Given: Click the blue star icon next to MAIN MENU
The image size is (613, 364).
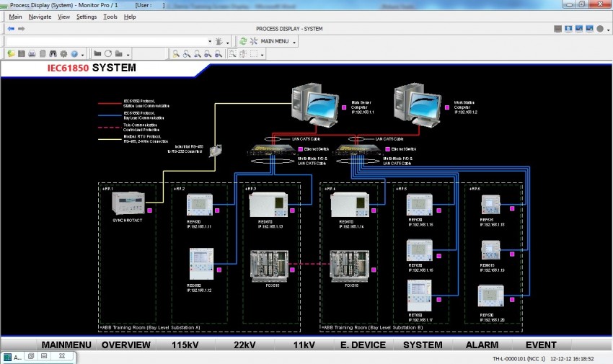Looking at the screenshot, I should click(x=254, y=41).
